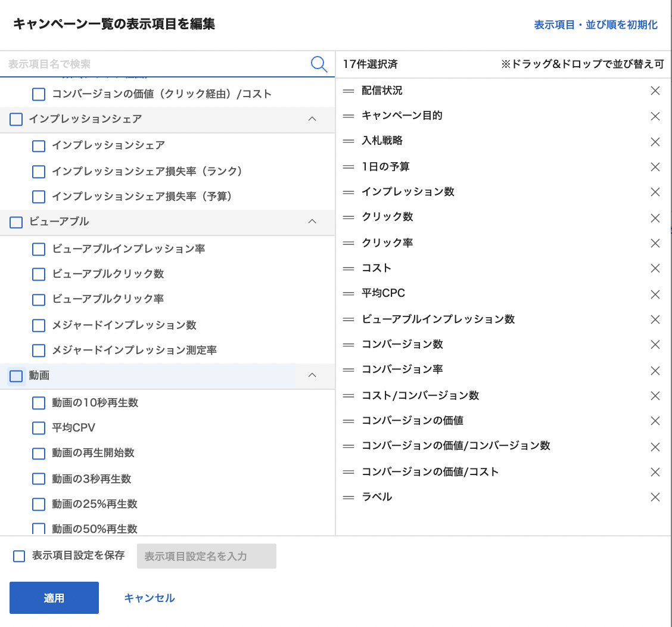The image size is (672, 627).
Task: Remove ラベル from selected items
Action: pos(655,497)
